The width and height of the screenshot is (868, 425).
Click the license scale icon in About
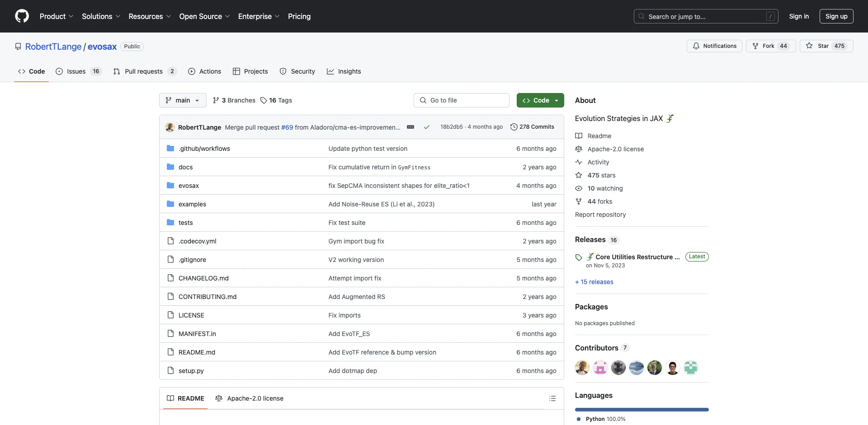[x=579, y=149]
